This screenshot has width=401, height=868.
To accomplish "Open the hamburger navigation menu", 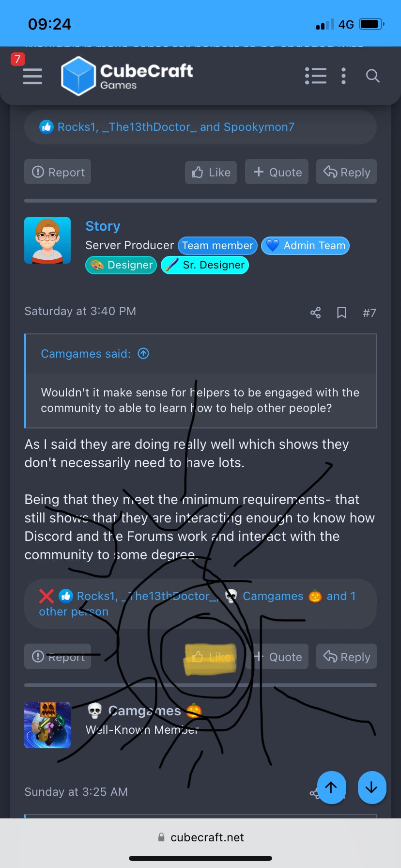I will [32, 77].
